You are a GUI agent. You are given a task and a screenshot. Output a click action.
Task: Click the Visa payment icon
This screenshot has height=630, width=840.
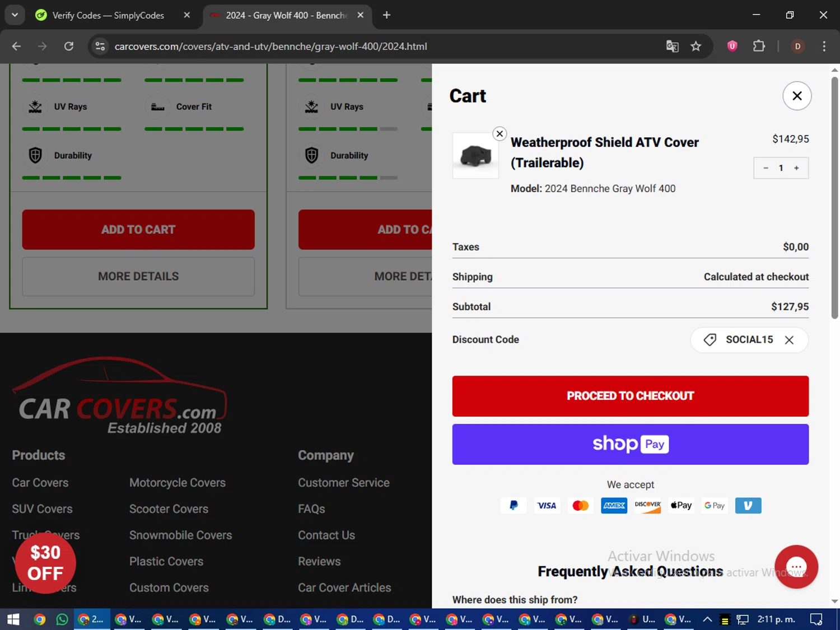click(547, 506)
